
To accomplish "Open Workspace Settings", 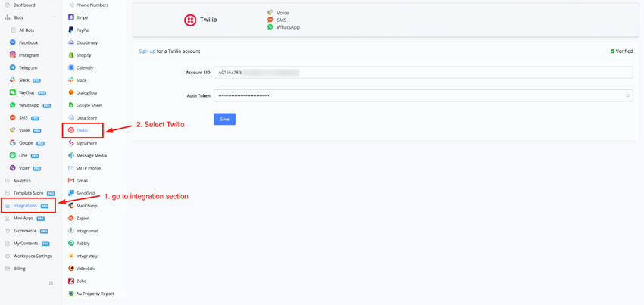I will (x=28, y=256).
